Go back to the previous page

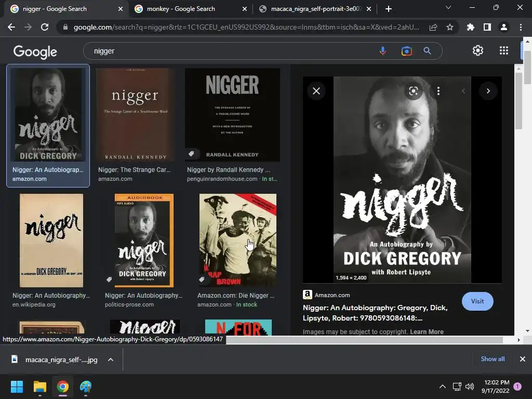[11, 27]
